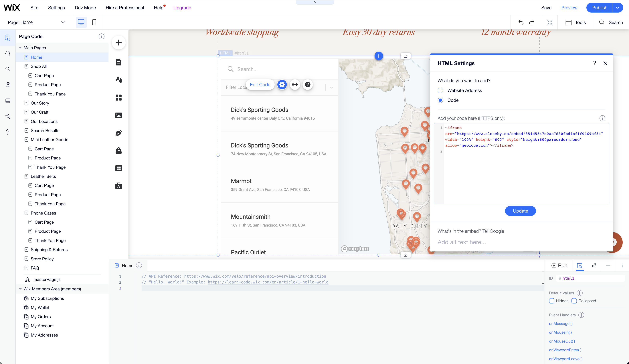Open the Dev Mode menu
Screen dimensions: 629x364
point(85,8)
